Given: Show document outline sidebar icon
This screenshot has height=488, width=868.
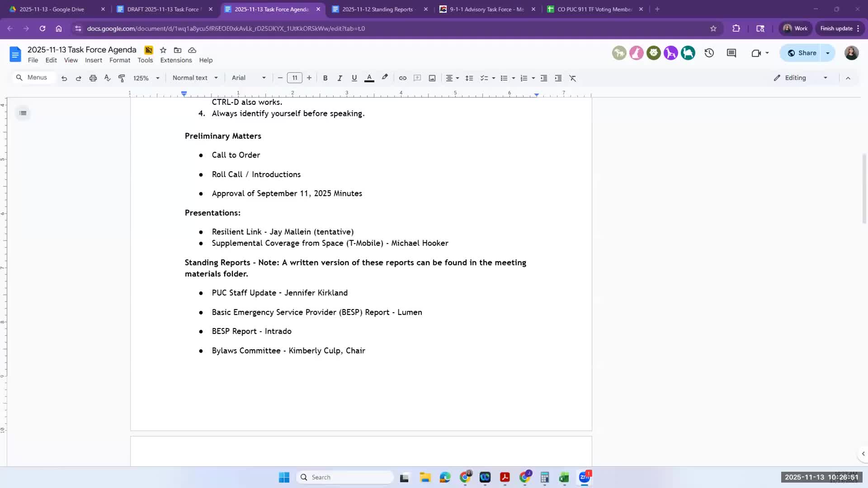Looking at the screenshot, I should click(23, 113).
